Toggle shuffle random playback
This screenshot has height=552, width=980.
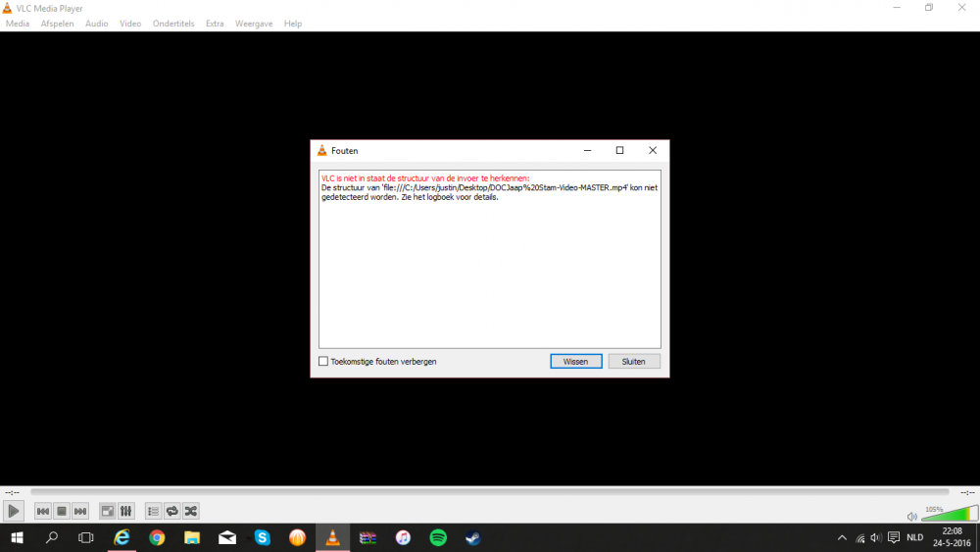pos(191,511)
